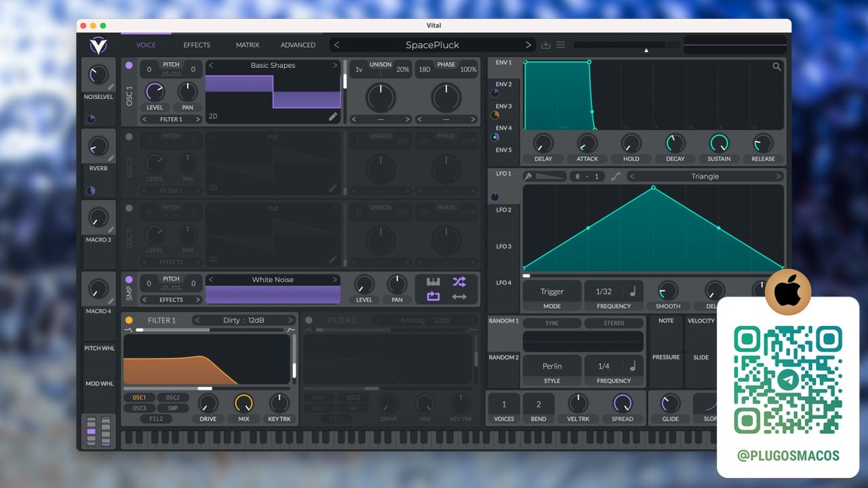Click the NOISELVEL macro modulation dot

click(x=91, y=119)
